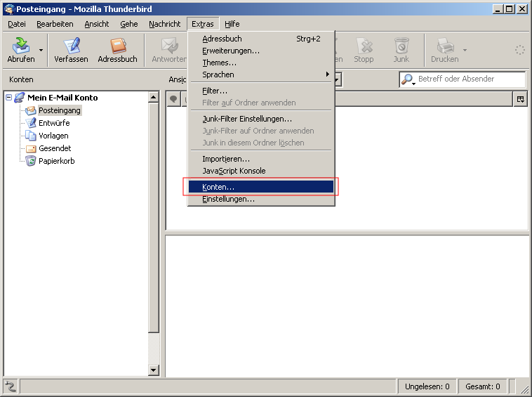This screenshot has height=397, width=532.
Task: Click the thread column header icon
Action: [174, 99]
